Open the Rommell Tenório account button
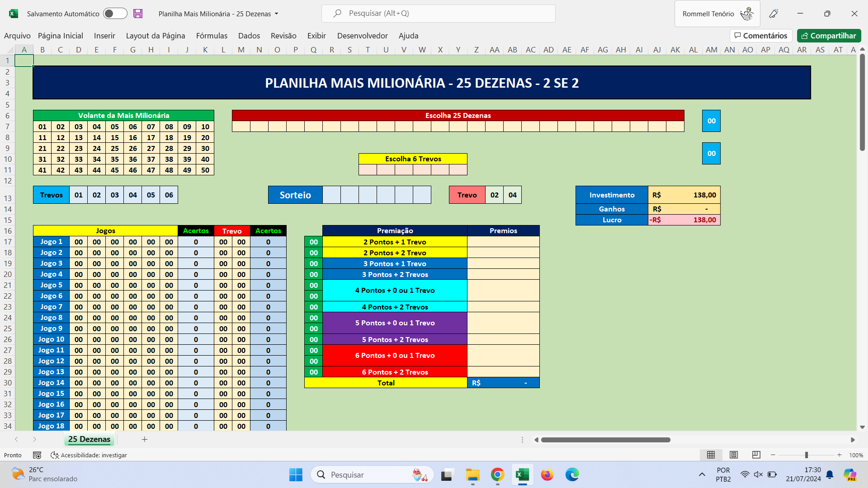This screenshot has height=488, width=868. pos(717,14)
